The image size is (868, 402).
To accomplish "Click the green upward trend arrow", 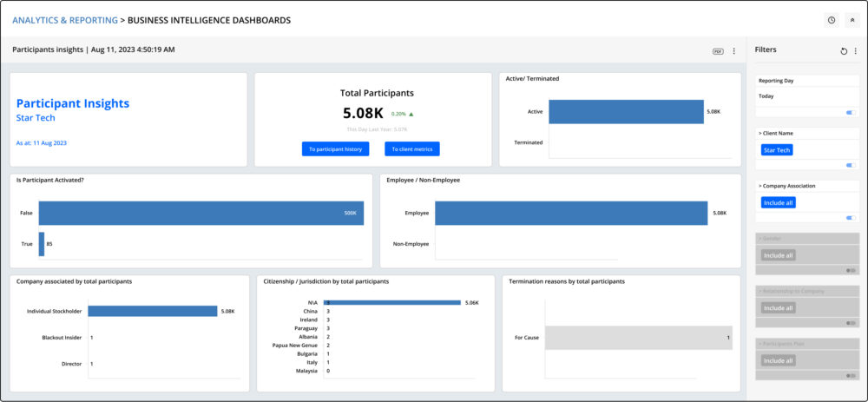I will [x=411, y=114].
